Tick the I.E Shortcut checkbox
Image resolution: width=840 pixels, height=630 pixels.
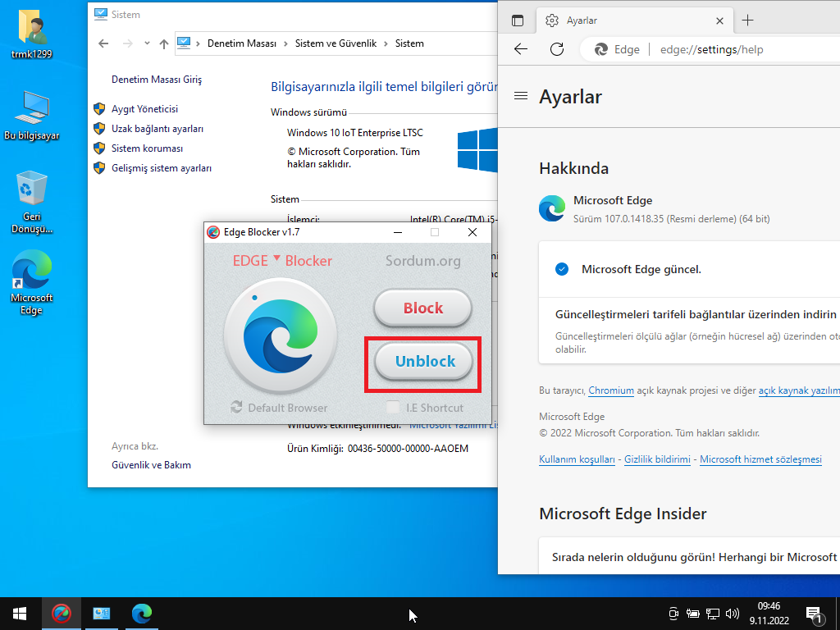[x=393, y=408]
